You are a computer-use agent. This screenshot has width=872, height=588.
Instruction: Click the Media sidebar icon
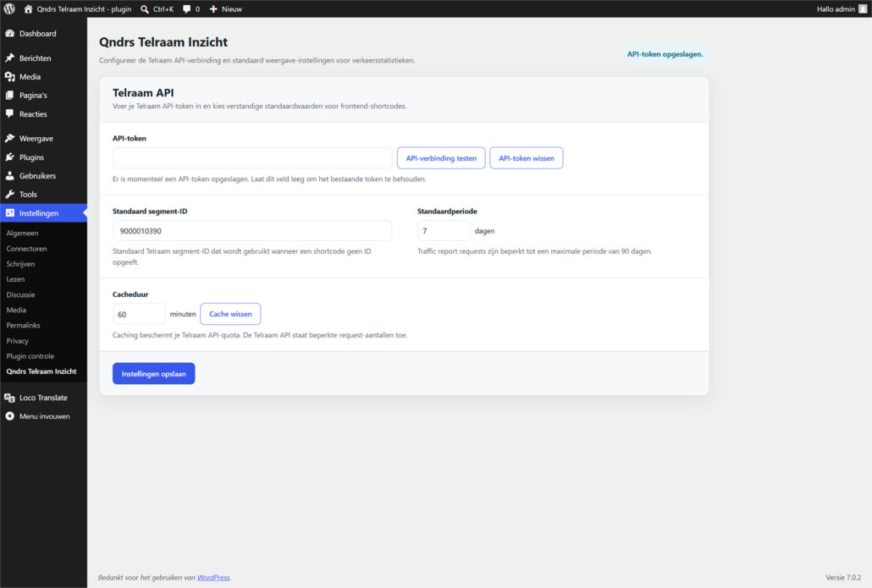tap(10, 77)
